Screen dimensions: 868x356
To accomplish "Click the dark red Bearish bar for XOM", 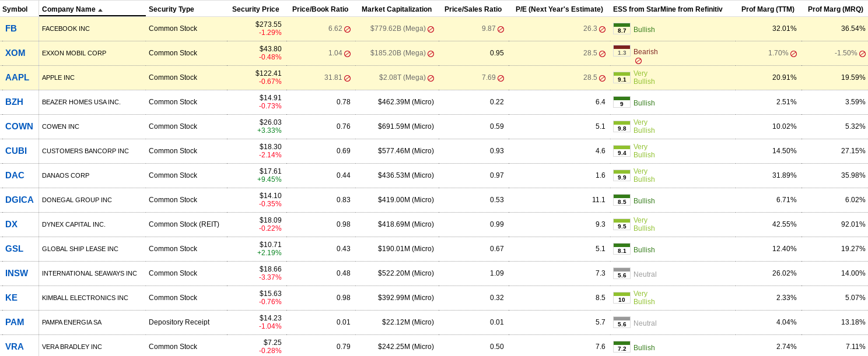I will tap(622, 47).
